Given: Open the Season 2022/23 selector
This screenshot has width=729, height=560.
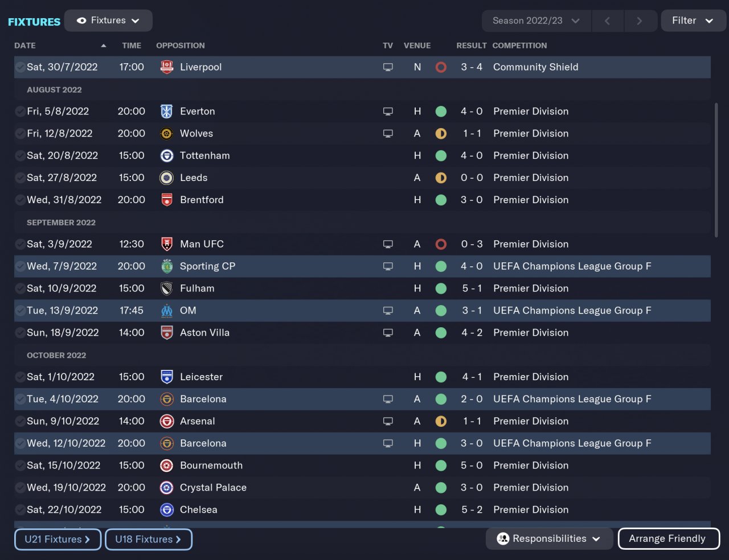Looking at the screenshot, I should point(536,20).
